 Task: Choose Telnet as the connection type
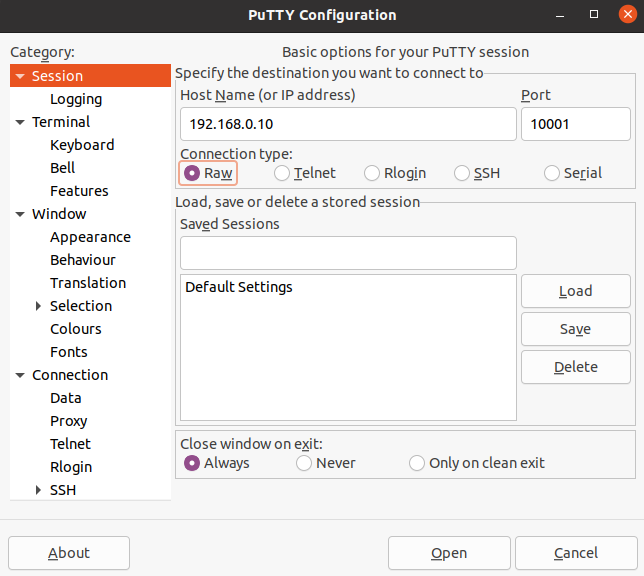282,173
